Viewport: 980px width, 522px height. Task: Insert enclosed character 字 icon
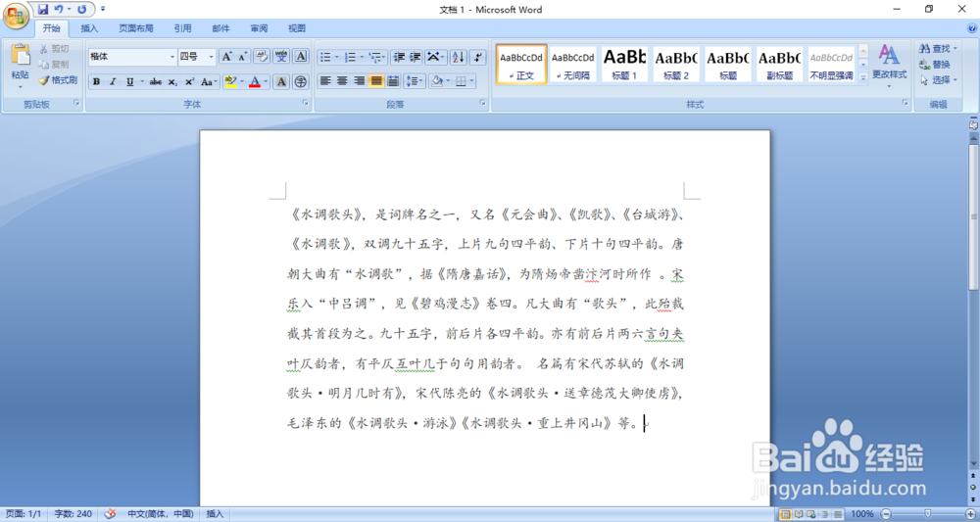(x=301, y=82)
